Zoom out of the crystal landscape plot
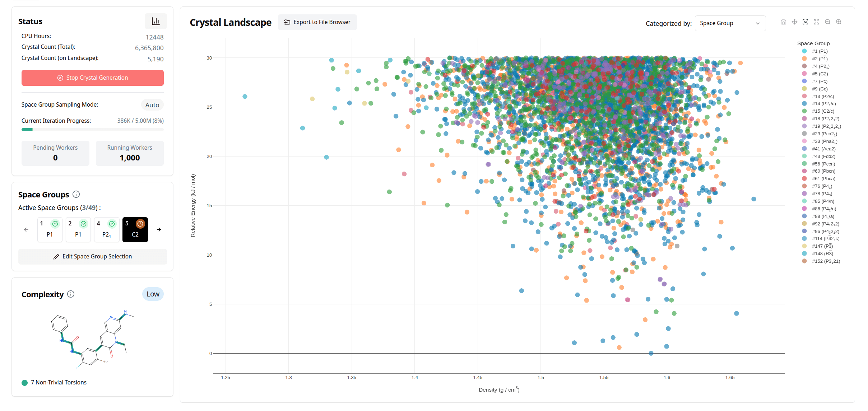This screenshot has width=868, height=411. (x=828, y=22)
